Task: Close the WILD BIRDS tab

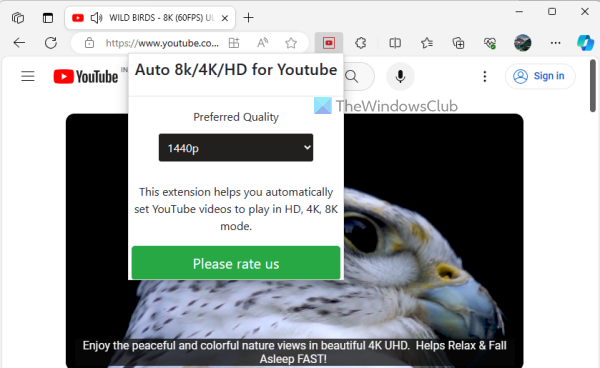Action: [225, 18]
